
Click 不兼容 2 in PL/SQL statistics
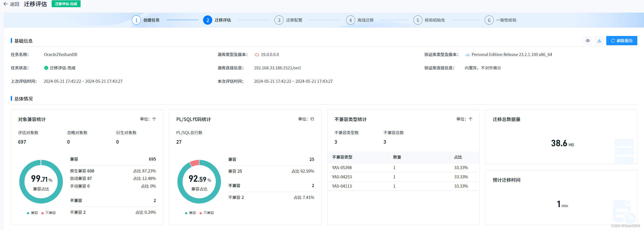point(236,197)
